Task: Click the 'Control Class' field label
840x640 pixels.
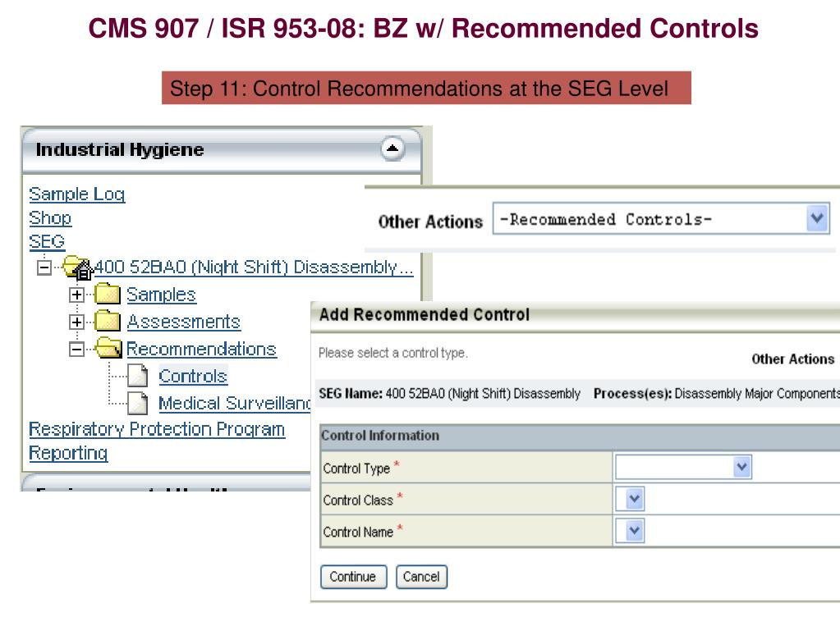Action: [x=358, y=501]
